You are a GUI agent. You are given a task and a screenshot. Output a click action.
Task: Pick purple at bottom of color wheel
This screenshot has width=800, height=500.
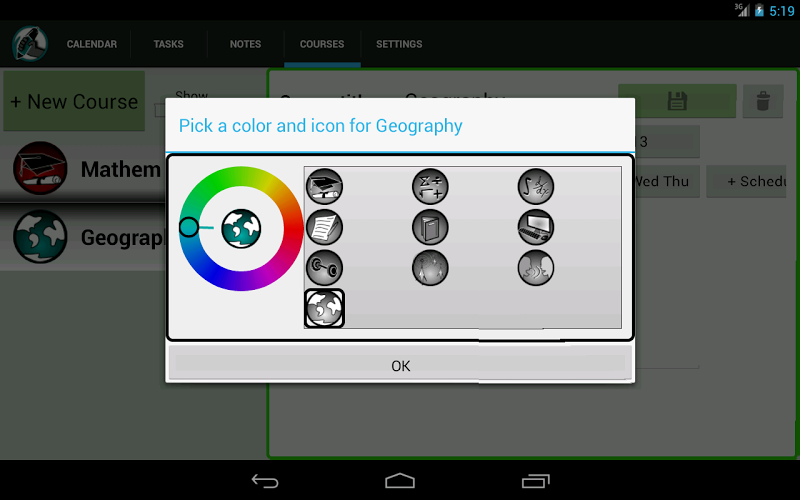pos(240,281)
